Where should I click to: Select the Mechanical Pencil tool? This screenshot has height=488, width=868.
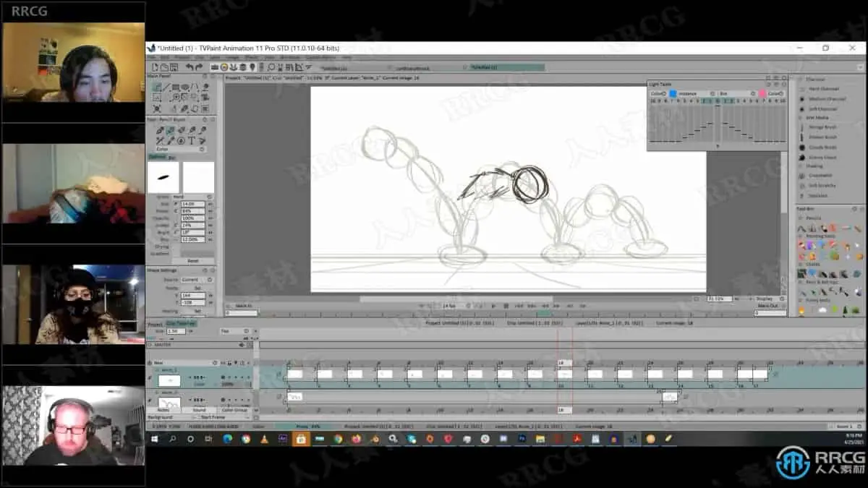pos(181,130)
